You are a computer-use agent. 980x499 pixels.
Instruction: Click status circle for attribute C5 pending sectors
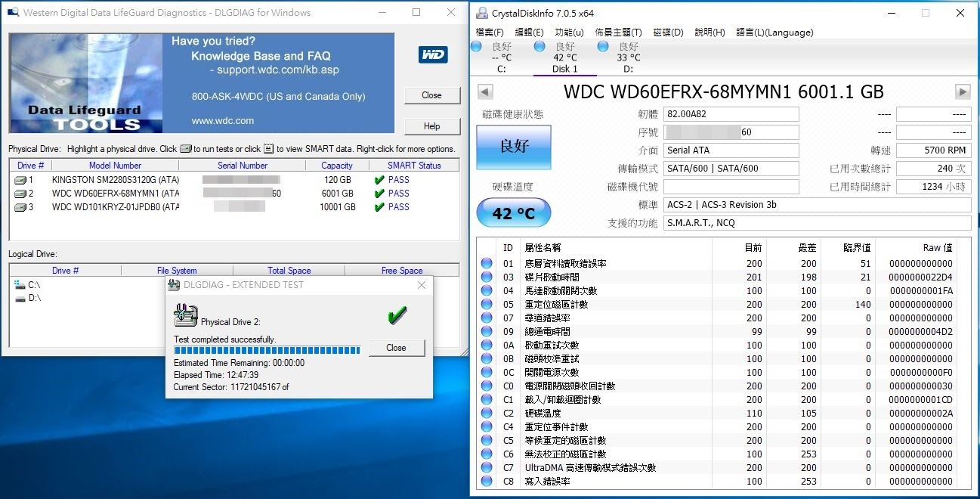487,441
